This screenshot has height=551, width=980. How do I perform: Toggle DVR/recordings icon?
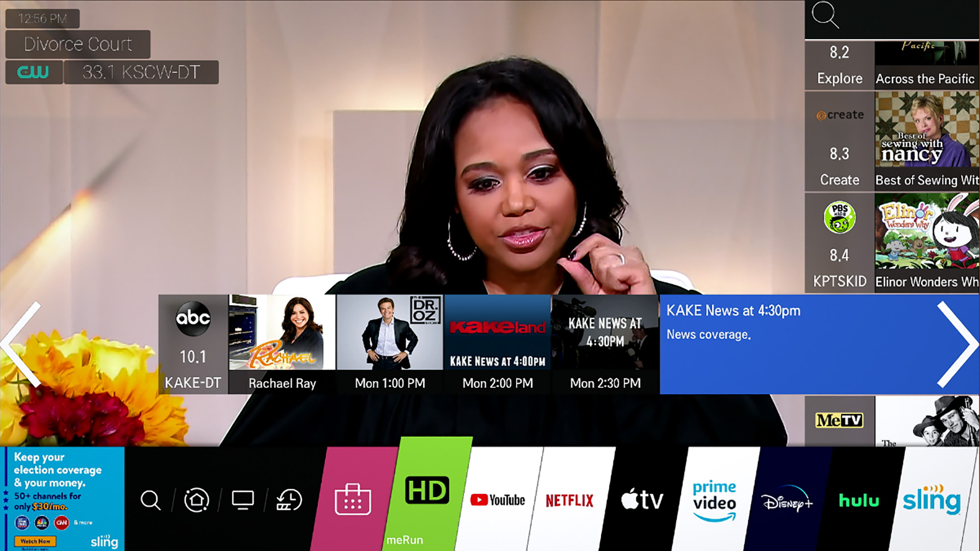(x=288, y=499)
